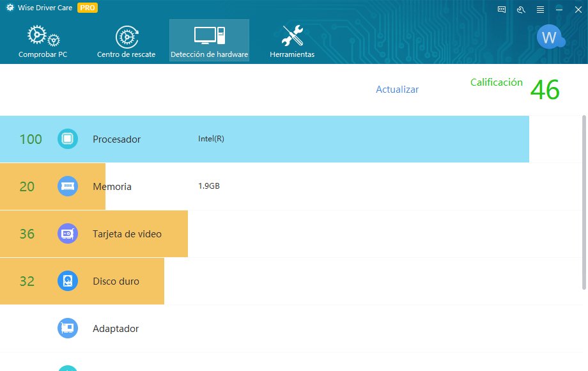
Task: Click the W user avatar
Action: (x=548, y=37)
